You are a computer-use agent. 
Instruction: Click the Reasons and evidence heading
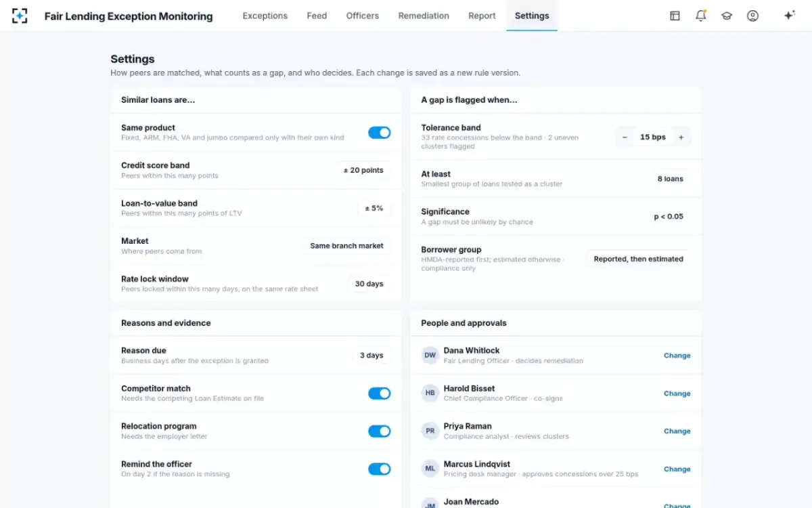pos(166,323)
